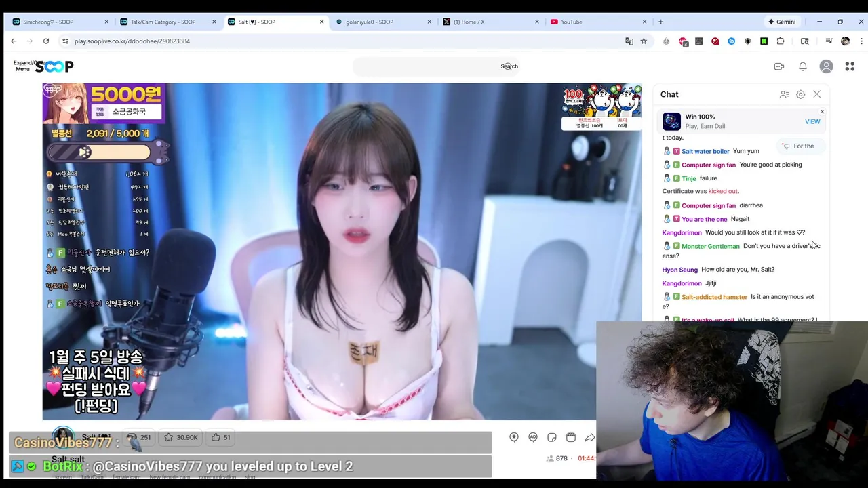The height and width of the screenshot is (488, 868).
Task: Open the shield extension icon
Action: click(748, 41)
